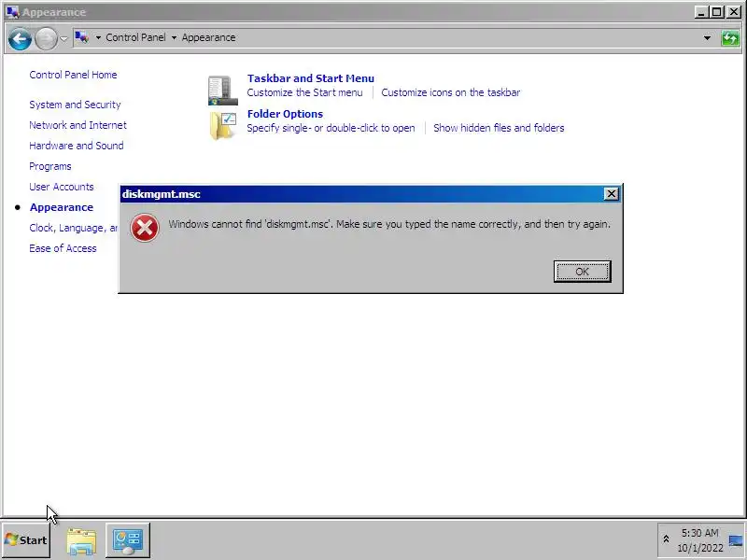
Task: Select Appearance in the address breadcrumb
Action: pyautogui.click(x=208, y=37)
